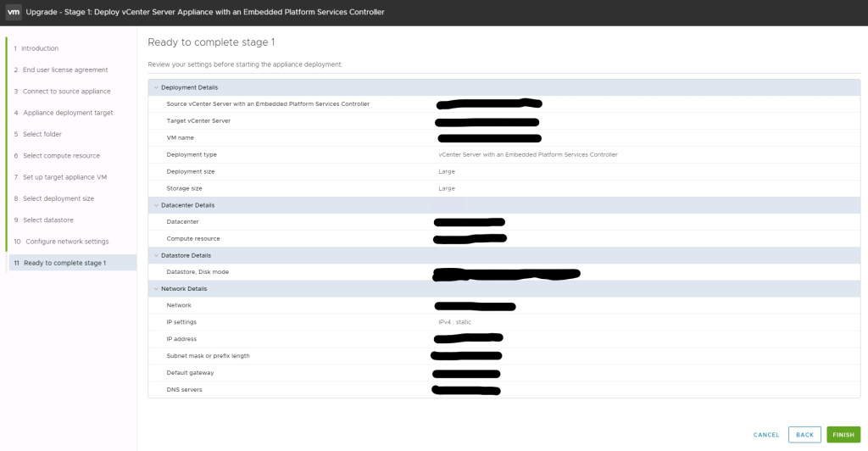The image size is (868, 451).
Task: Click the Large value for Storage size
Action: click(447, 189)
